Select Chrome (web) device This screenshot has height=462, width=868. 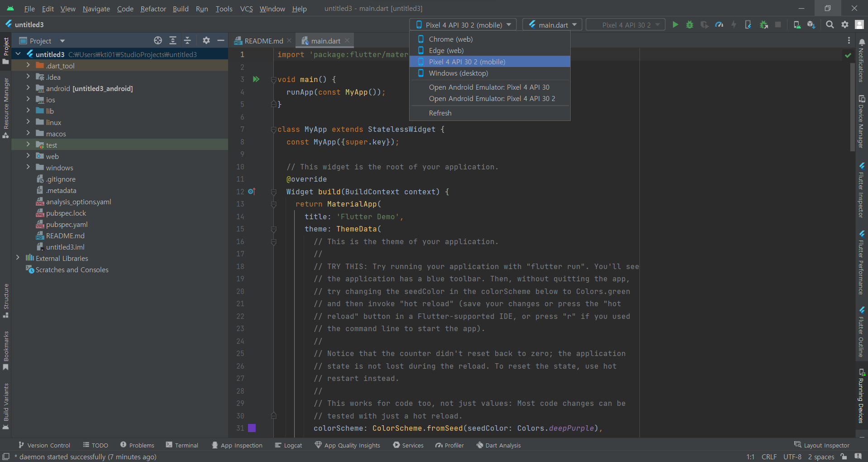click(x=490, y=39)
